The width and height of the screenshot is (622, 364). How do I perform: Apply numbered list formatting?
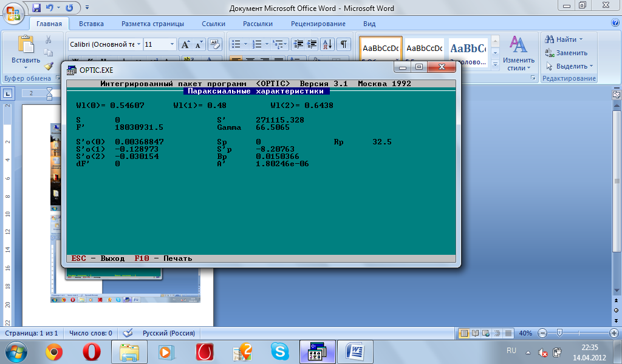[257, 44]
